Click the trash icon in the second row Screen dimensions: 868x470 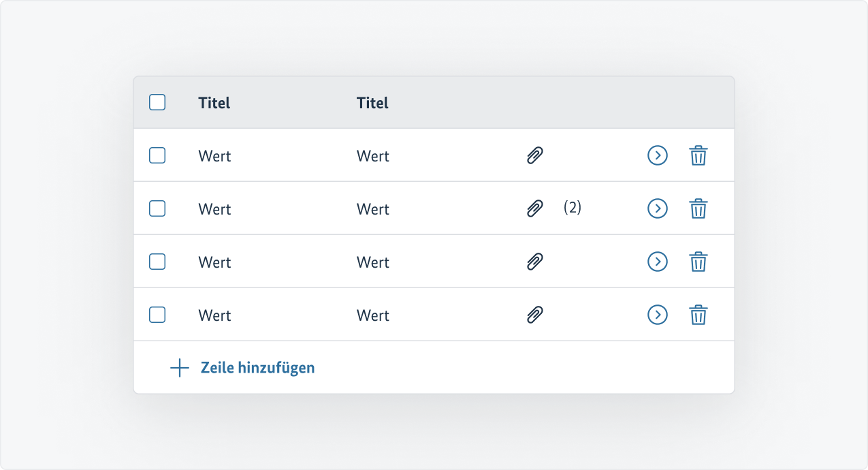pyautogui.click(x=698, y=208)
